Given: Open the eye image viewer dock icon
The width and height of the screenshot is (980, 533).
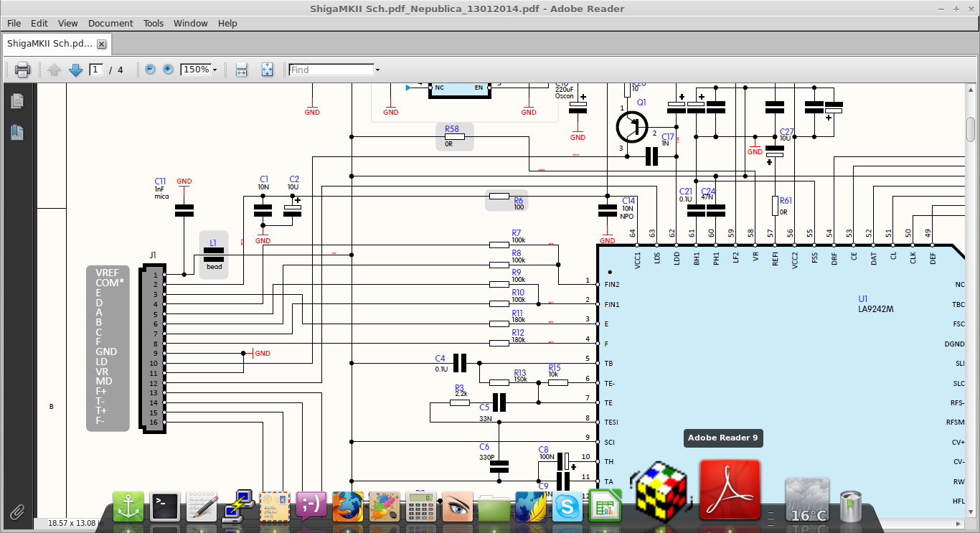Looking at the screenshot, I should tap(458, 506).
